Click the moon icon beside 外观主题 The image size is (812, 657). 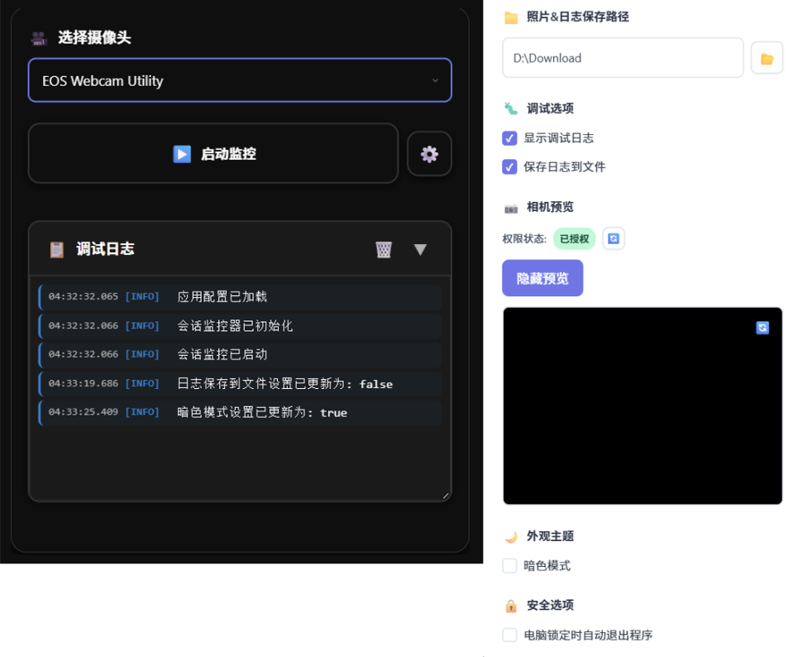pos(511,537)
